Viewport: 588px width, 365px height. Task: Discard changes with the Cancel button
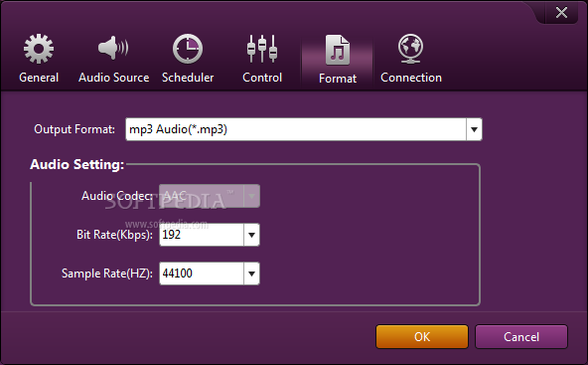521,337
